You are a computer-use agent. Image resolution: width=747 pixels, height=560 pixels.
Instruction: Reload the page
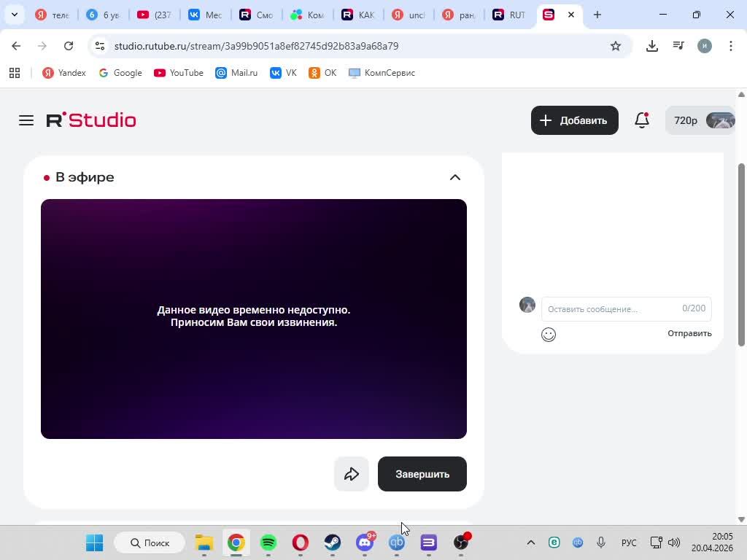click(69, 46)
